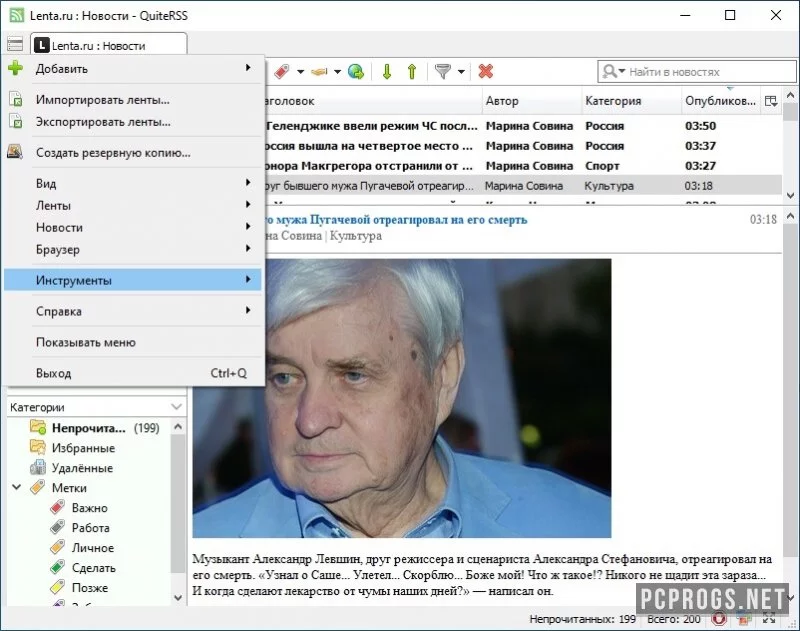Open dropdown arrow next to share icon

point(337,72)
